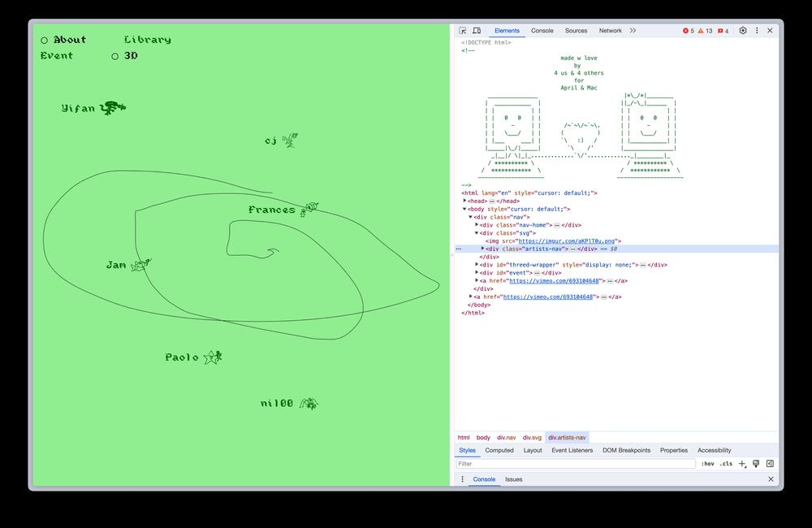Click the creature icon beside Yifan
The image size is (812, 528).
coord(112,107)
